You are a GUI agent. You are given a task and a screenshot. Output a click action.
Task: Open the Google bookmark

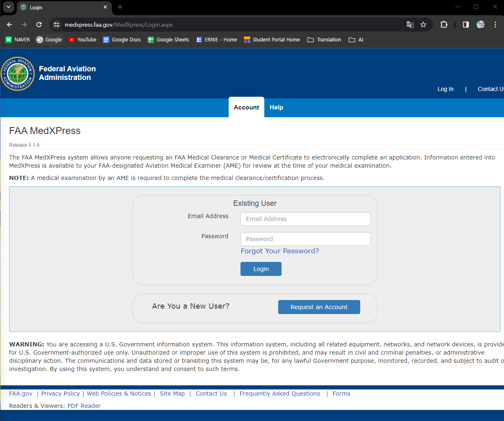[x=49, y=40]
